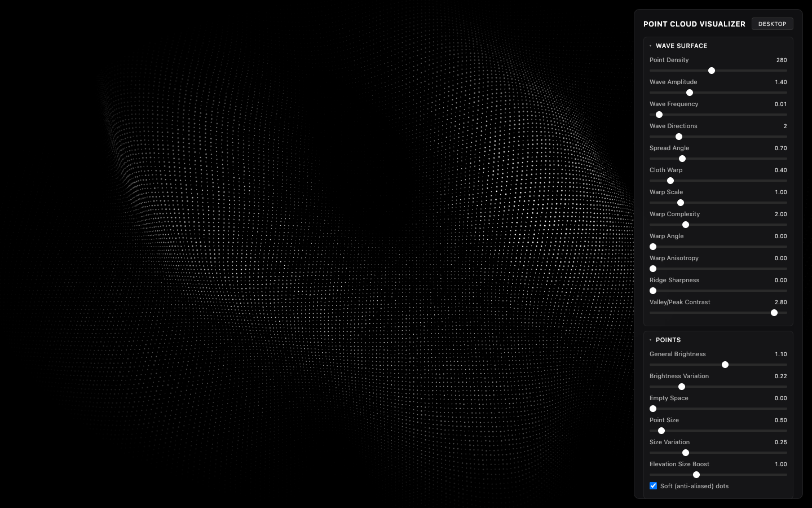Screen dimensions: 812x508
Task: Click the Elevation Size Boost label
Action: (x=679, y=464)
